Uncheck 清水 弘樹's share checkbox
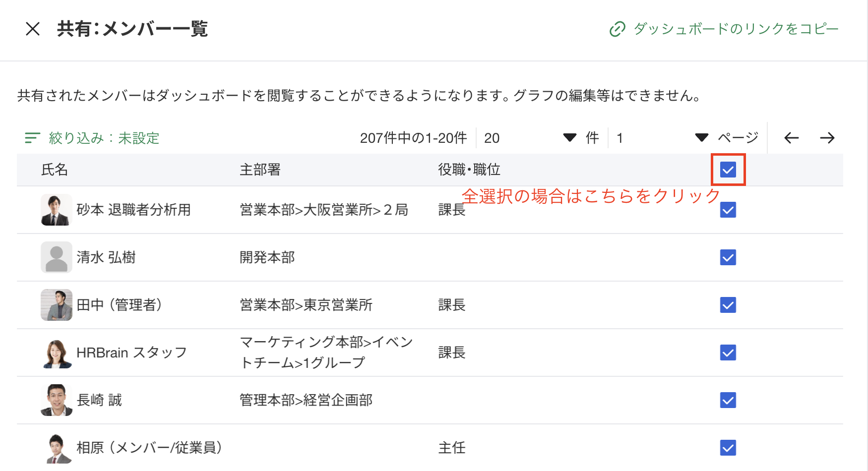Viewport: 868px width, 471px height. [728, 257]
